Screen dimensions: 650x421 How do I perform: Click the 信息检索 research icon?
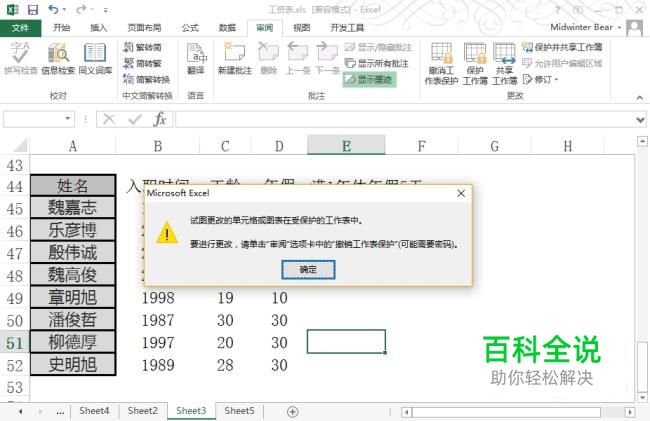pyautogui.click(x=58, y=58)
